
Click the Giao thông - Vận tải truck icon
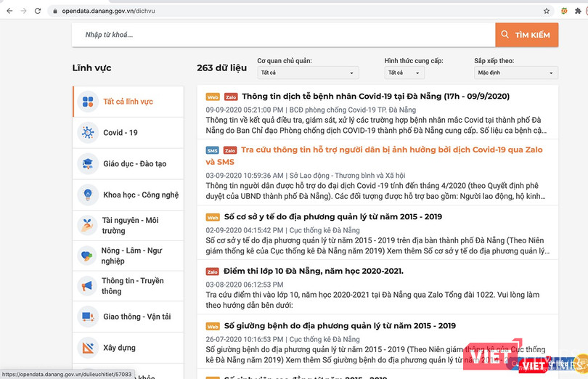(88, 317)
